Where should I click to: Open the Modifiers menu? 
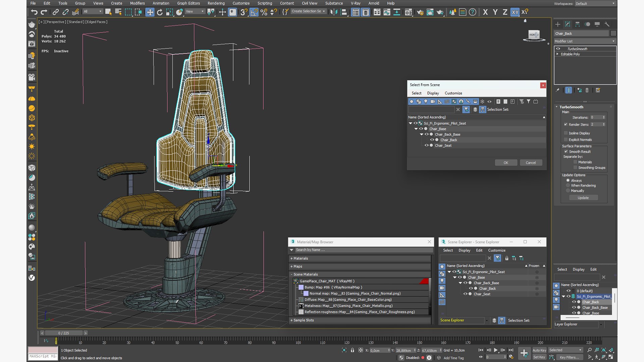pos(137,3)
